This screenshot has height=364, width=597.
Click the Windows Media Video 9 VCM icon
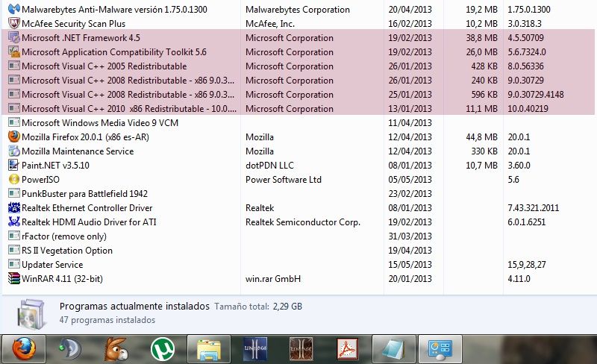coord(14,122)
